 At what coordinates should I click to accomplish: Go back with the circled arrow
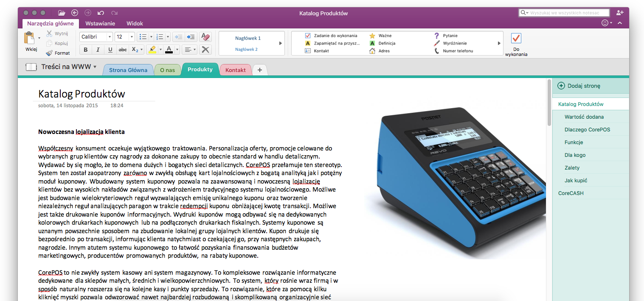tap(75, 13)
